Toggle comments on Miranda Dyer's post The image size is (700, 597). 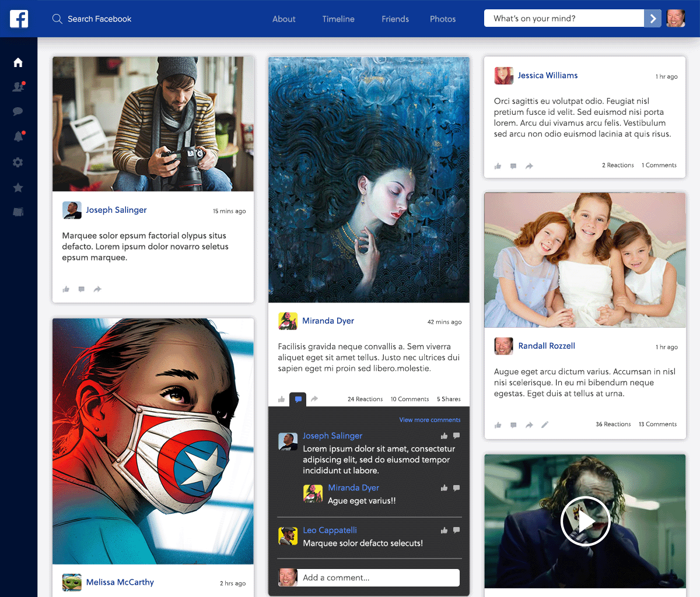pos(298,399)
